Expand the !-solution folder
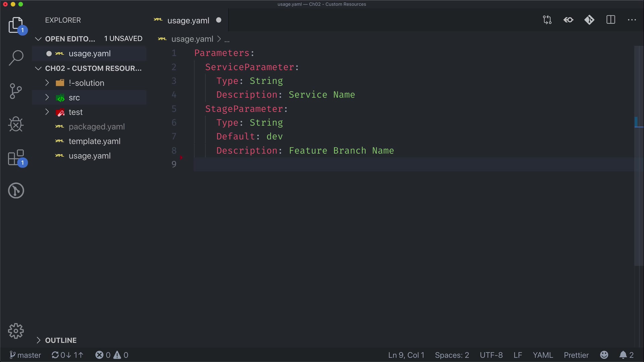This screenshot has width=644, height=362. pos(86,83)
